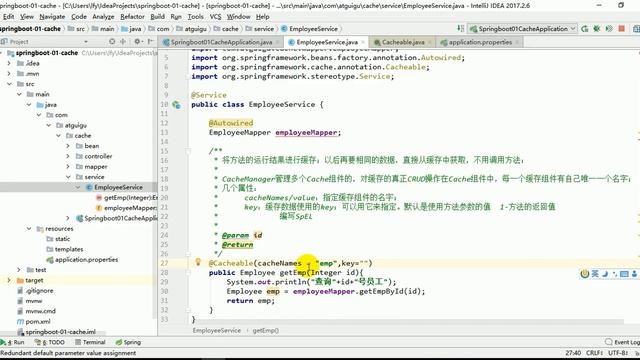Viewport: 640px width, 360px height.
Task: Click the intention light bulb on line 27
Action: pyautogui.click(x=198, y=262)
